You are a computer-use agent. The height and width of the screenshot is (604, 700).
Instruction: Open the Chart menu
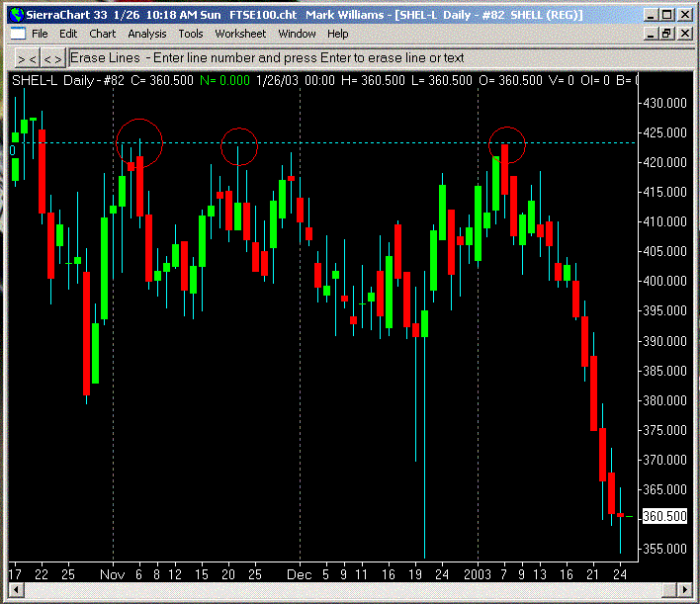click(102, 34)
